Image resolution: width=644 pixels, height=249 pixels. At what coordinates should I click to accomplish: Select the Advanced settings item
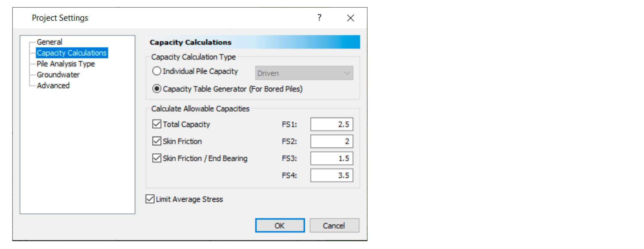tap(53, 85)
